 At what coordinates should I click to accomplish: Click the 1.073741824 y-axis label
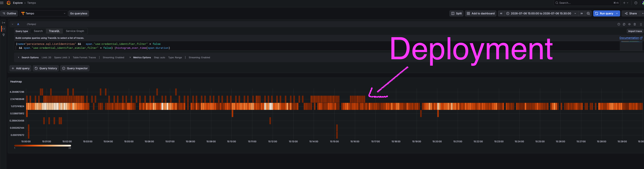17,106
